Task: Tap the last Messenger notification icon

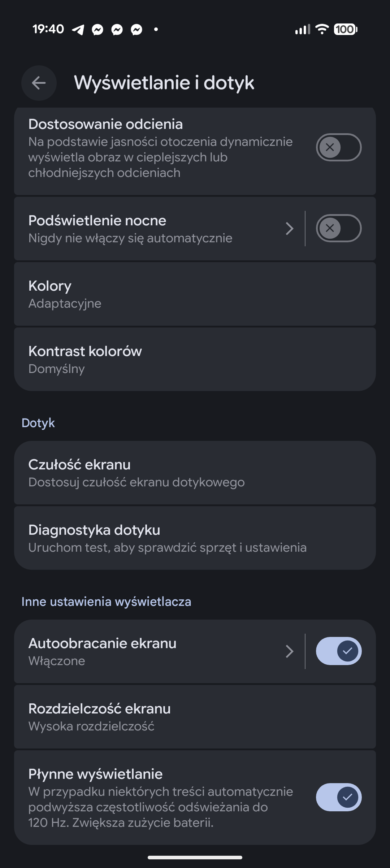Action: coord(136,30)
